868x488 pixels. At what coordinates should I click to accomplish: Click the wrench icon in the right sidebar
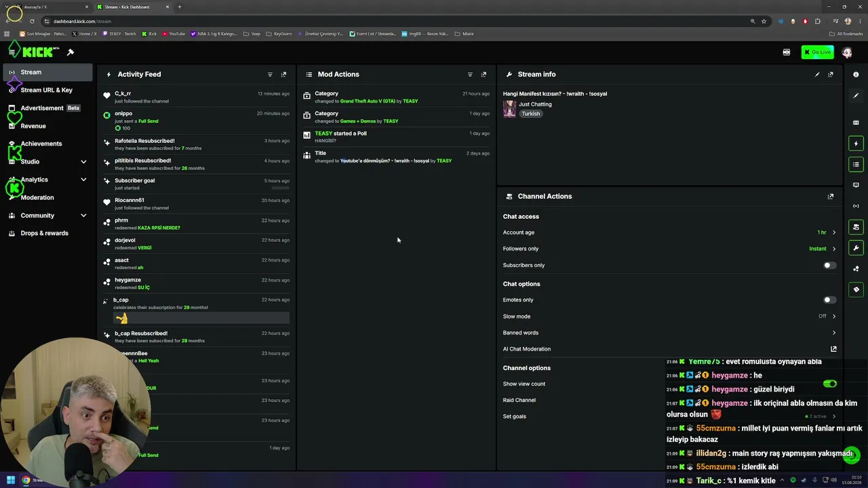[856, 248]
